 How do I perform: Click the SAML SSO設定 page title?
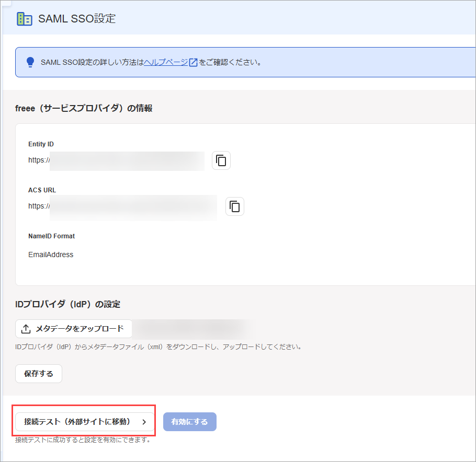click(x=77, y=19)
